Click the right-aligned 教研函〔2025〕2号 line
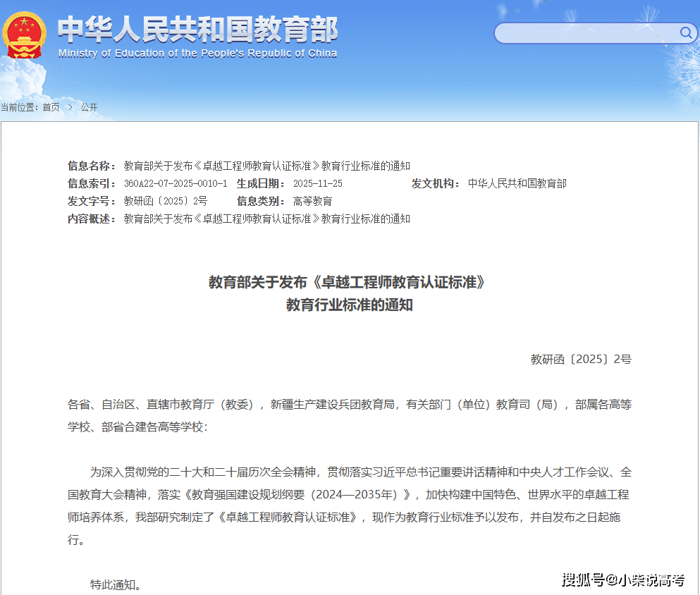 [581, 360]
